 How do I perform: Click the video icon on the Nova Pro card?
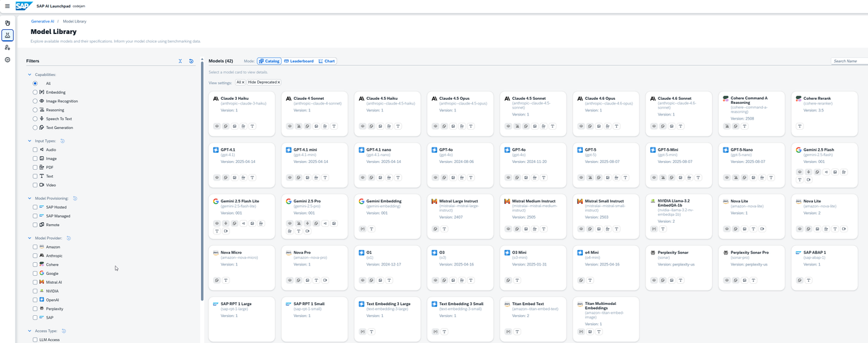[x=325, y=280]
